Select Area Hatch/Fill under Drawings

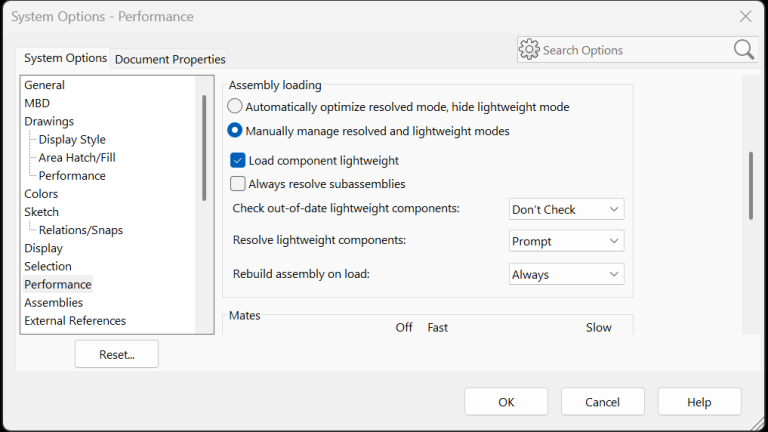pyautogui.click(x=77, y=157)
